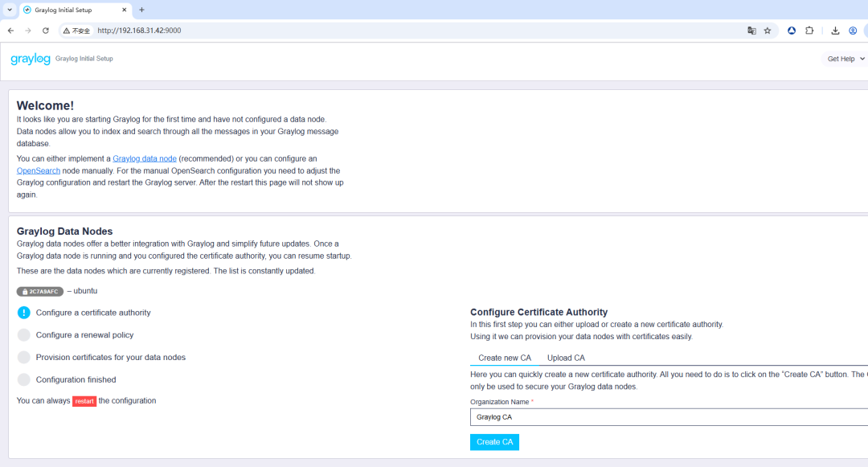Click the Graylog Initial Setup header text
Screen dimensions: 868x467
click(x=84, y=59)
